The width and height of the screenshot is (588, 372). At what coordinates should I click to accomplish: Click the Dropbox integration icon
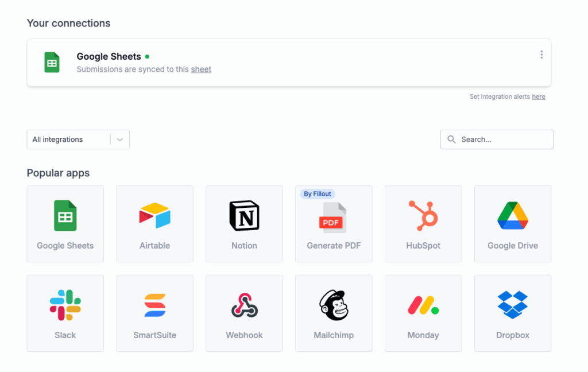coord(512,305)
